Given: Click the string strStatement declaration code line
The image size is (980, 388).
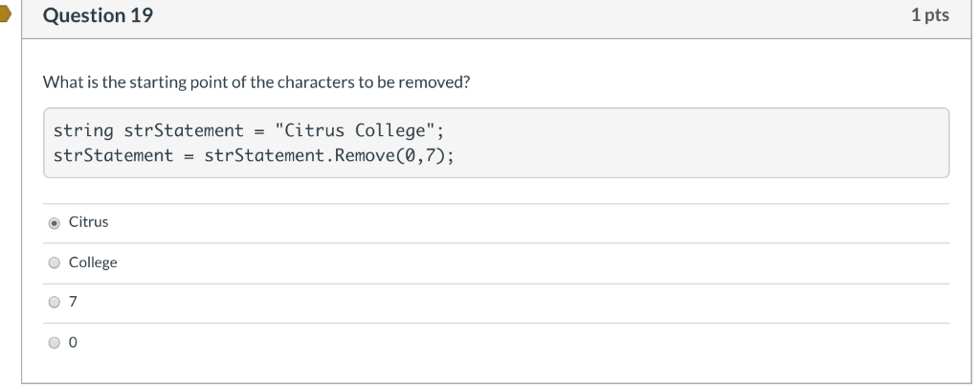Looking at the screenshot, I should coord(249,130).
